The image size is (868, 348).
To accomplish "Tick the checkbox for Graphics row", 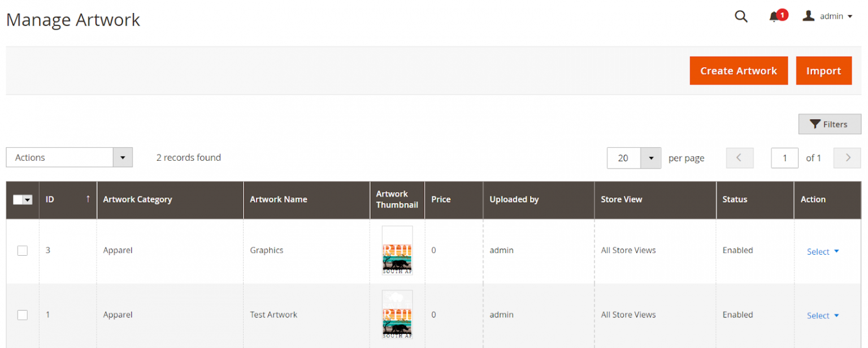I will pos(23,250).
